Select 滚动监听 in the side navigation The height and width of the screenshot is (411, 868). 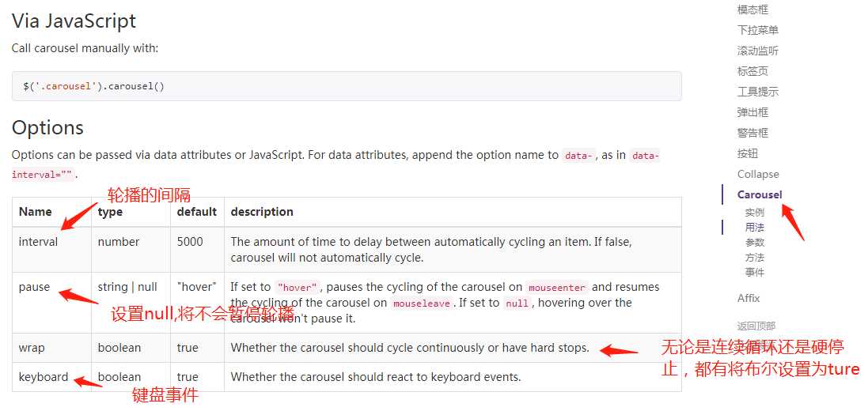point(757,51)
